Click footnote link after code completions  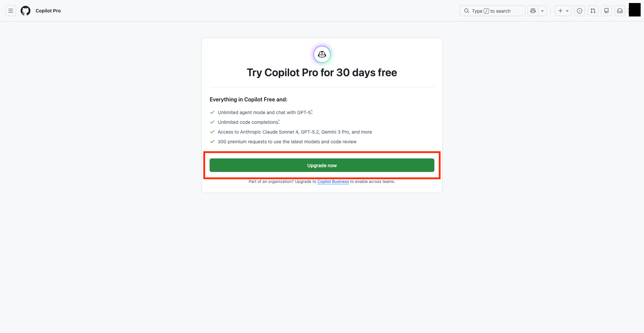pos(279,121)
